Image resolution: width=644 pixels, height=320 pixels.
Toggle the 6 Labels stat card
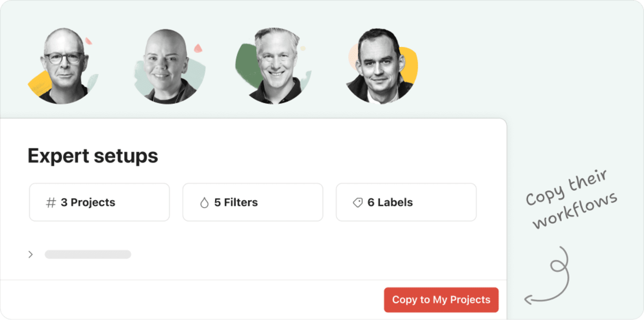pyautogui.click(x=406, y=202)
